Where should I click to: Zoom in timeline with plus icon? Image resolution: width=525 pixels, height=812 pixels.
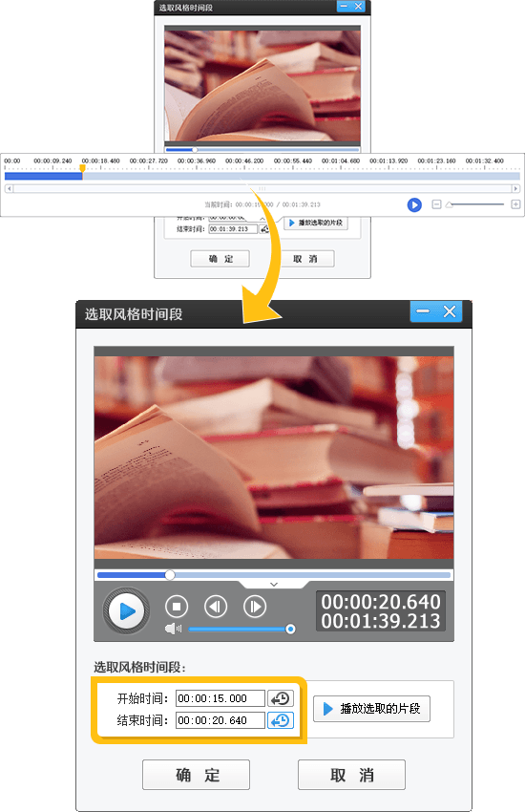click(x=515, y=204)
